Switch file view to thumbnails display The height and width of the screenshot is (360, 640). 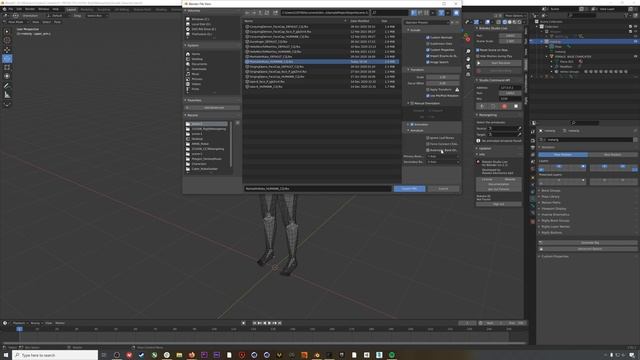coord(426,13)
